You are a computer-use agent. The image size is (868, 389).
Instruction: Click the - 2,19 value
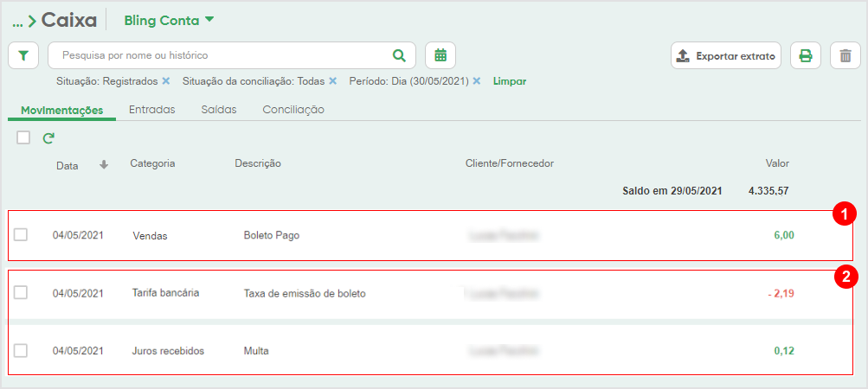[x=781, y=294]
